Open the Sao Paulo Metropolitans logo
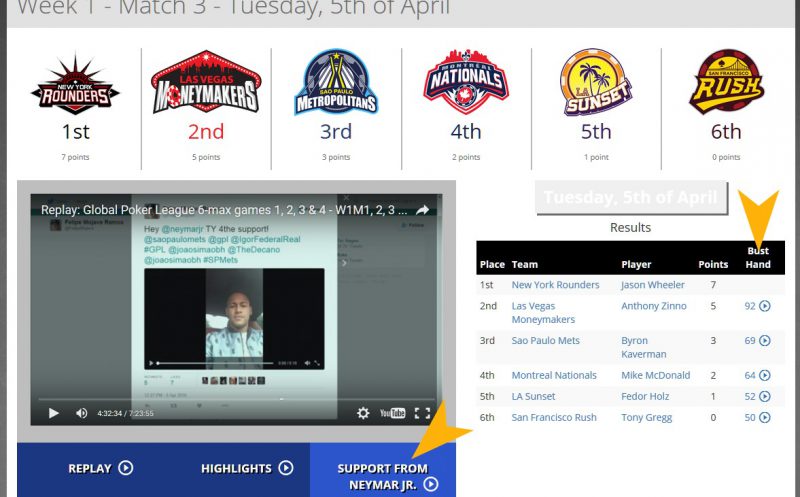Viewport: 800px width, 497px height. [x=336, y=83]
